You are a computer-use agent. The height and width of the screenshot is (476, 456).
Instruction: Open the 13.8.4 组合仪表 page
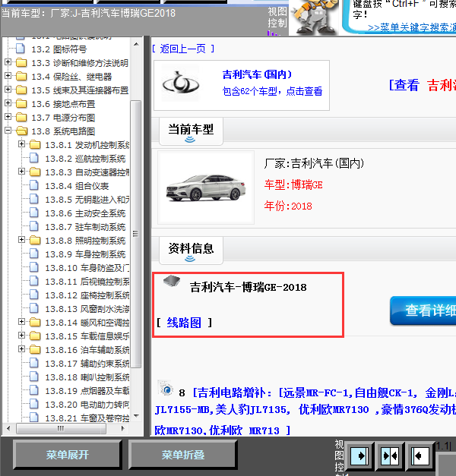[x=77, y=186]
